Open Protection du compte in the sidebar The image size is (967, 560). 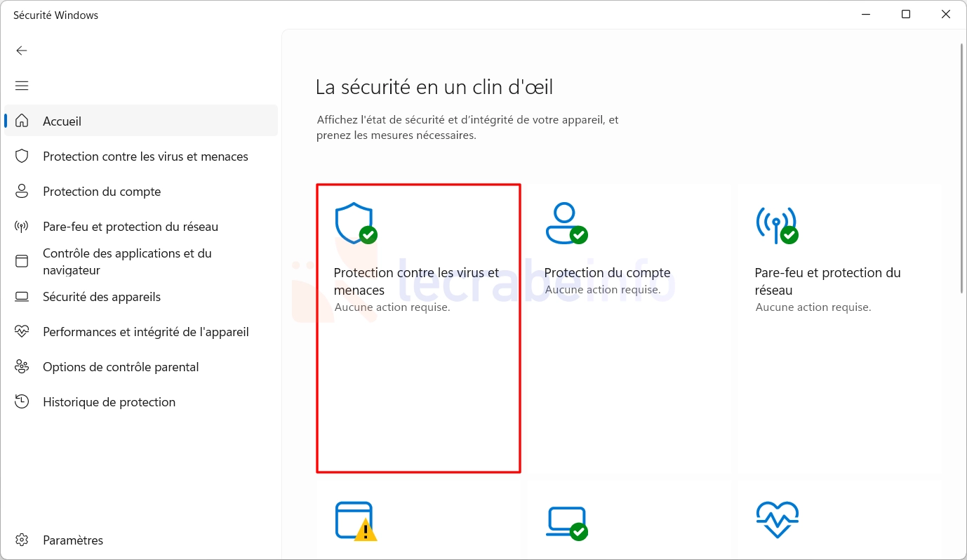tap(141, 191)
